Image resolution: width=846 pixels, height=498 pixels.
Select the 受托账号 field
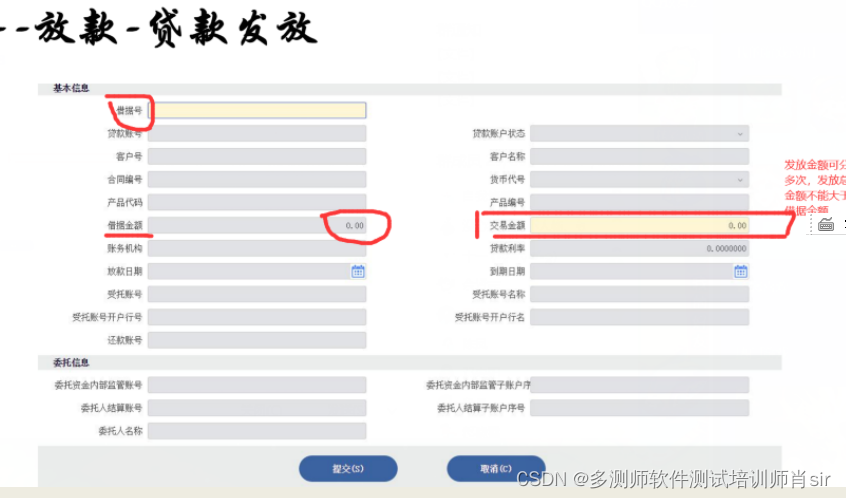(257, 294)
